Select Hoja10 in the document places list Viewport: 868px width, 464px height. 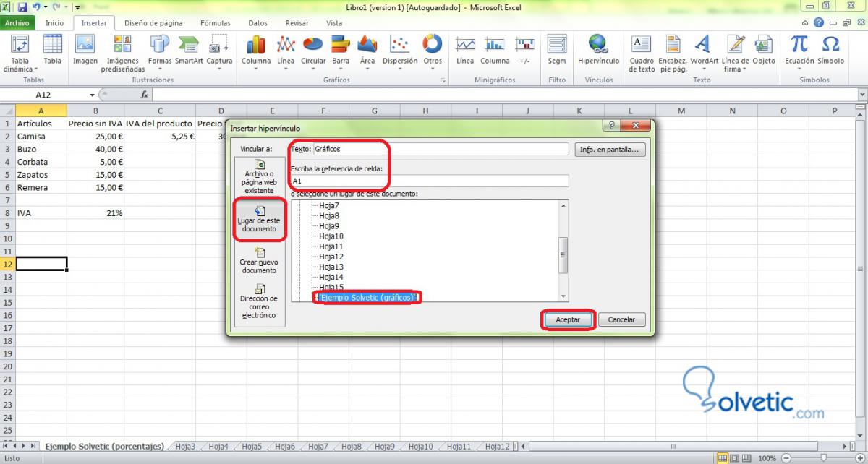(x=331, y=236)
